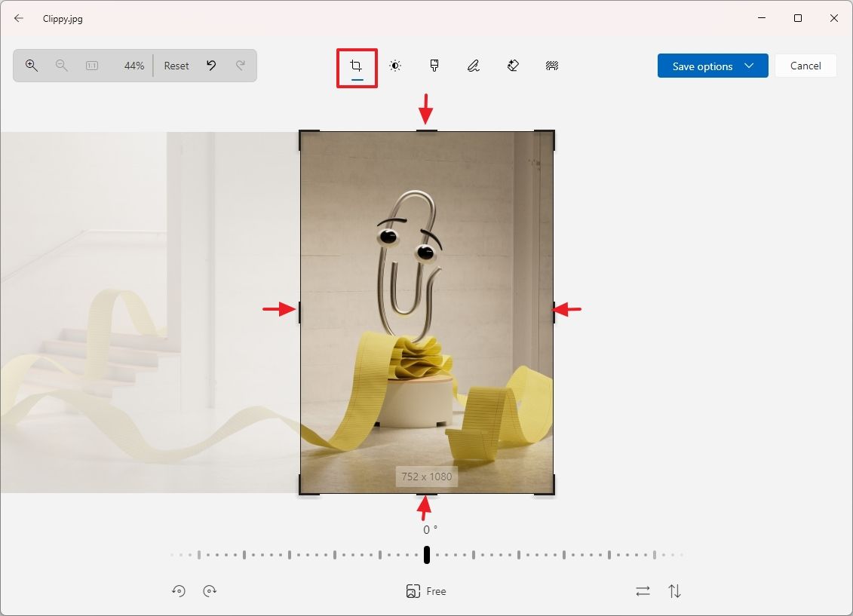Select the Crop tool
853x616 pixels.
pos(357,66)
